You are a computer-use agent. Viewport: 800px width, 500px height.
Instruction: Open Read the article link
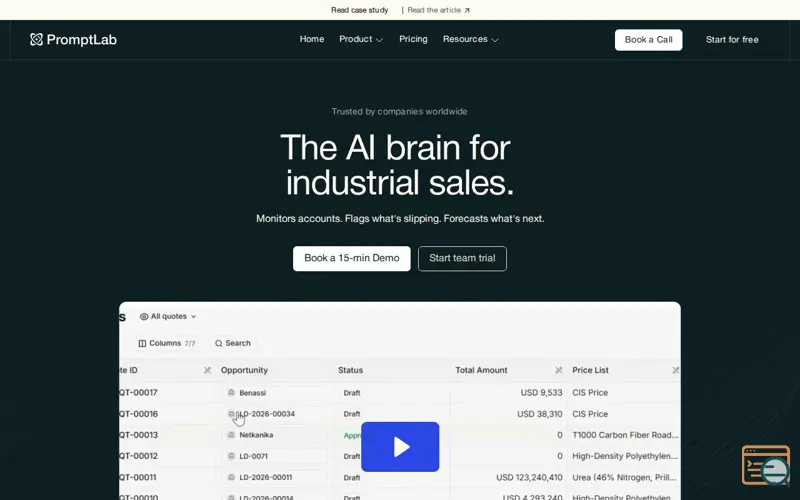click(438, 10)
